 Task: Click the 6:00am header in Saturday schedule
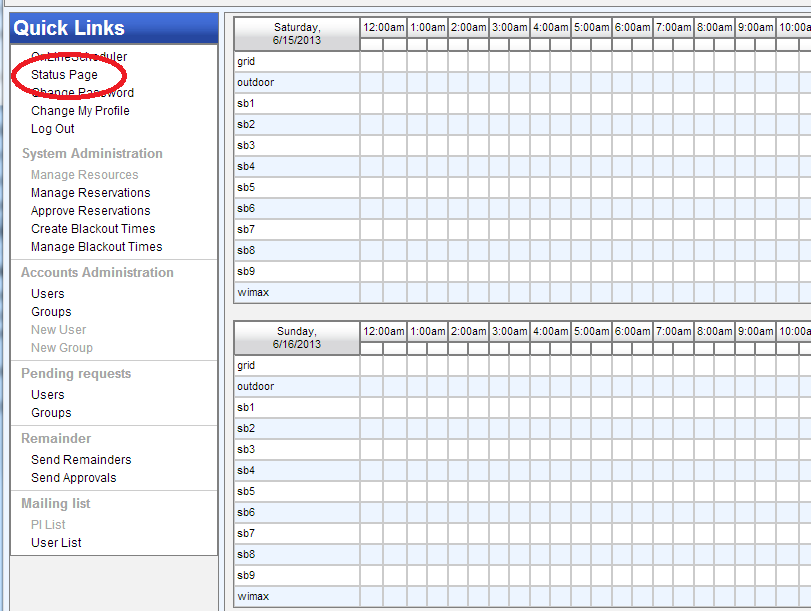point(632,27)
